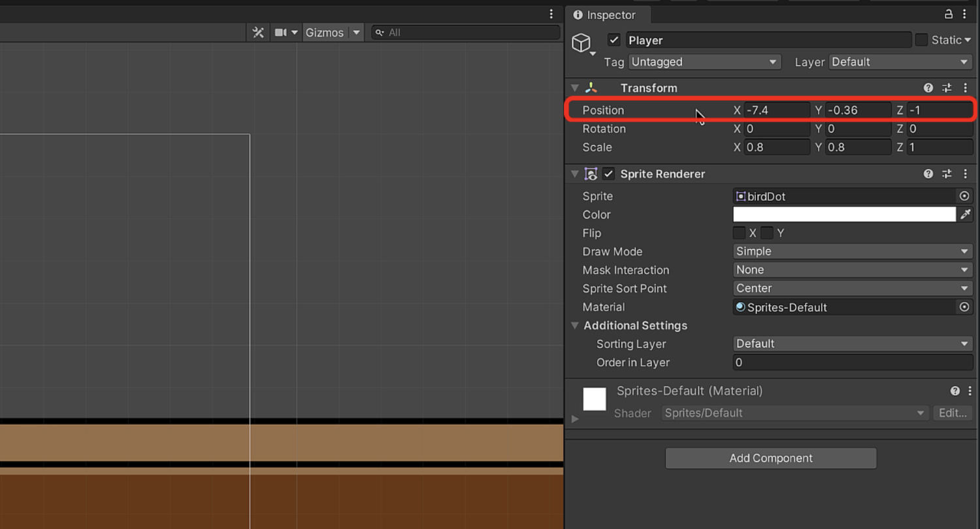Click the Transform component icon
The width and height of the screenshot is (980, 529).
(x=591, y=88)
